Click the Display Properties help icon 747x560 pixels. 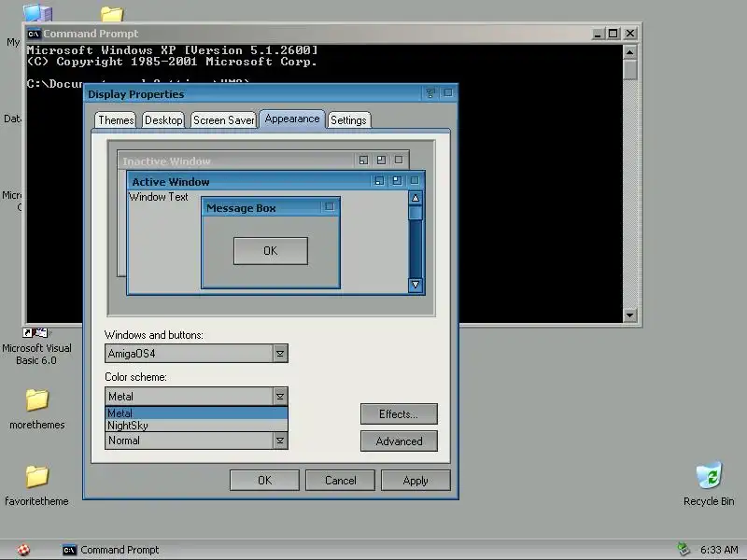[x=430, y=93]
